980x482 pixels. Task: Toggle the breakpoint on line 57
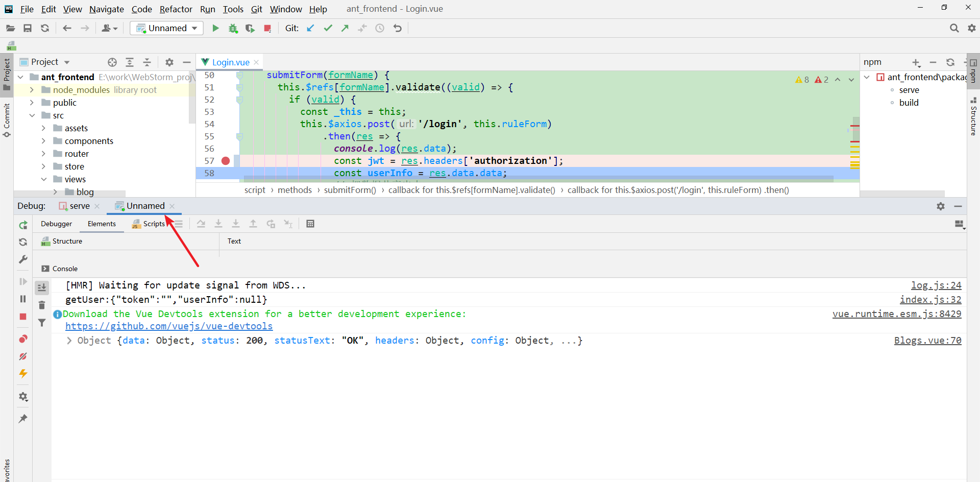(x=226, y=160)
